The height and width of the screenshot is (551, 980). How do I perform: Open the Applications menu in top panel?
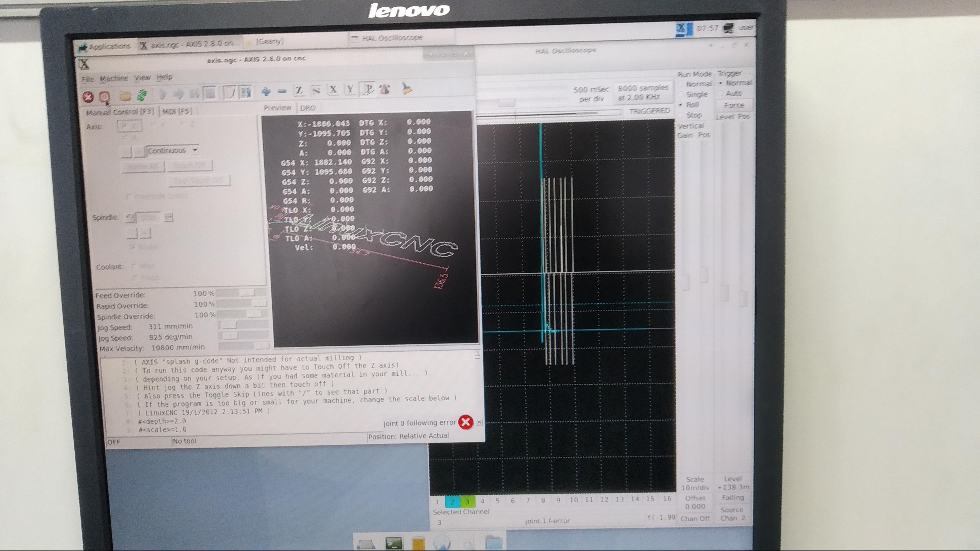105,47
